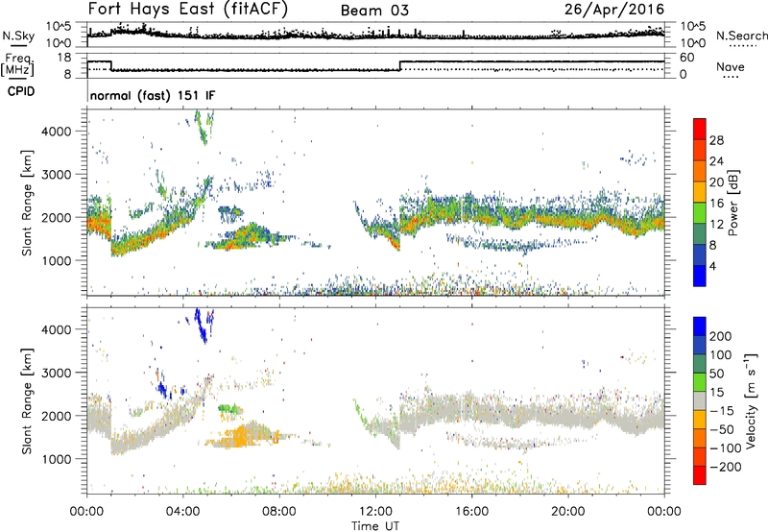Click the '-200' velocity colorbar tick

pos(726,467)
